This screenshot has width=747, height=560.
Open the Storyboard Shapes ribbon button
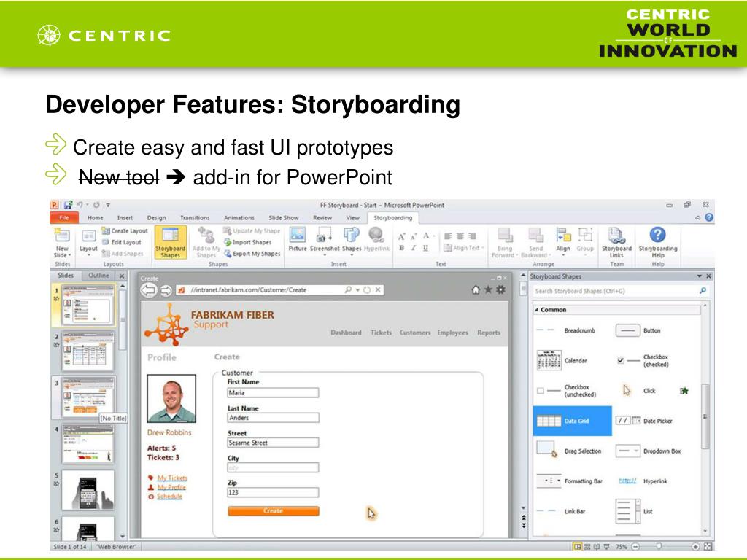[x=170, y=243]
